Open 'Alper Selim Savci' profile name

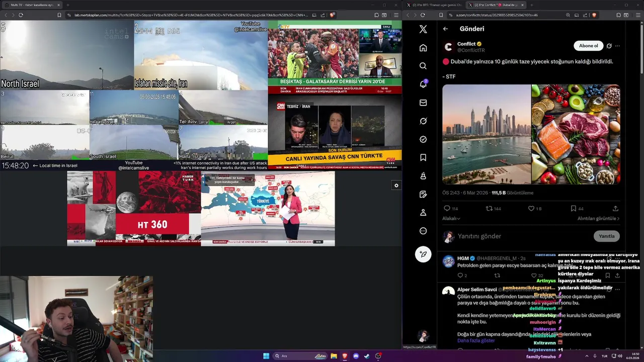[x=477, y=290]
